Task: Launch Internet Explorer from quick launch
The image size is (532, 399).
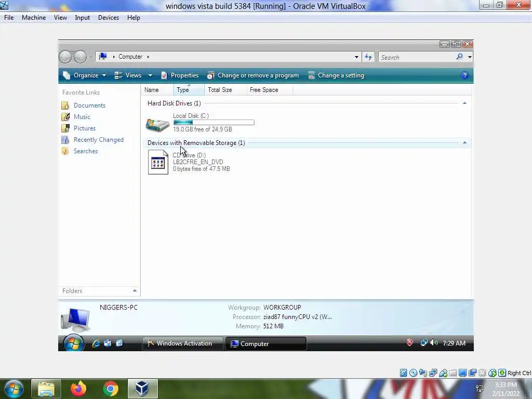Action: pyautogui.click(x=96, y=343)
